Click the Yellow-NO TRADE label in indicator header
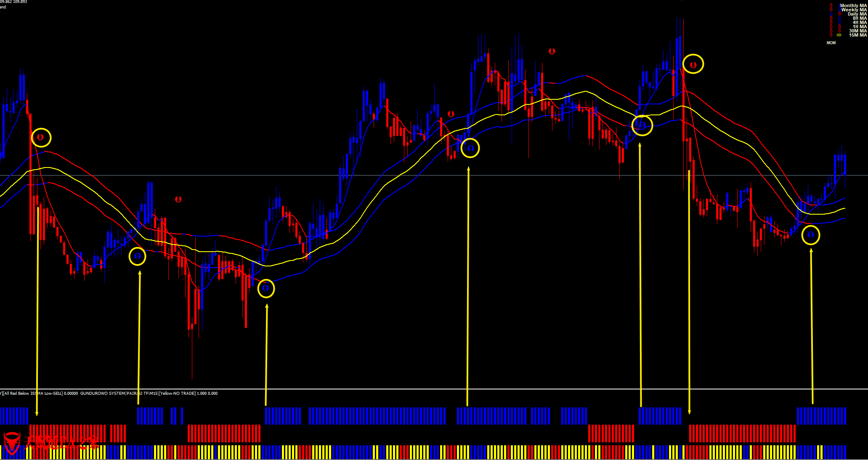868x460 pixels. click(x=177, y=394)
